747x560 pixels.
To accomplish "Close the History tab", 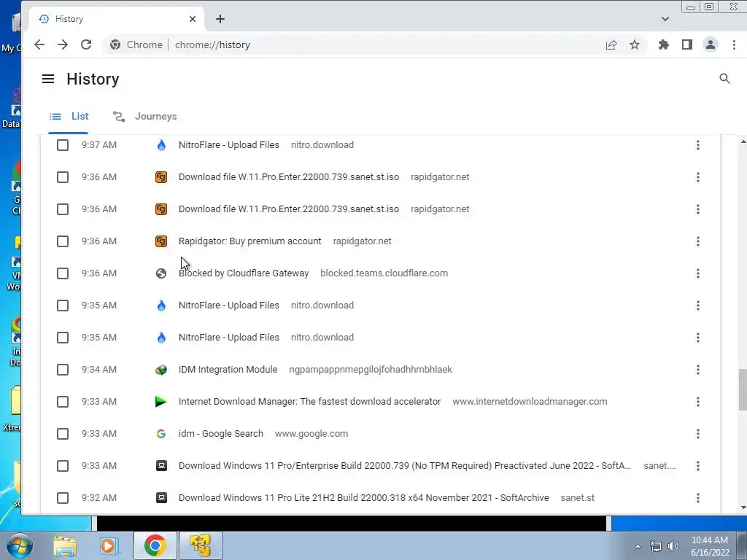I will pyautogui.click(x=193, y=19).
